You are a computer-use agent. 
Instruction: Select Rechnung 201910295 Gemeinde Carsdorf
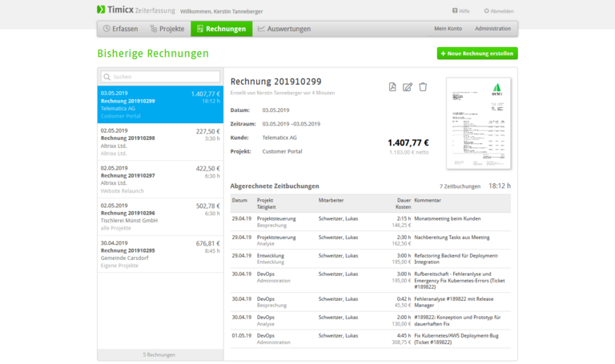click(x=160, y=254)
